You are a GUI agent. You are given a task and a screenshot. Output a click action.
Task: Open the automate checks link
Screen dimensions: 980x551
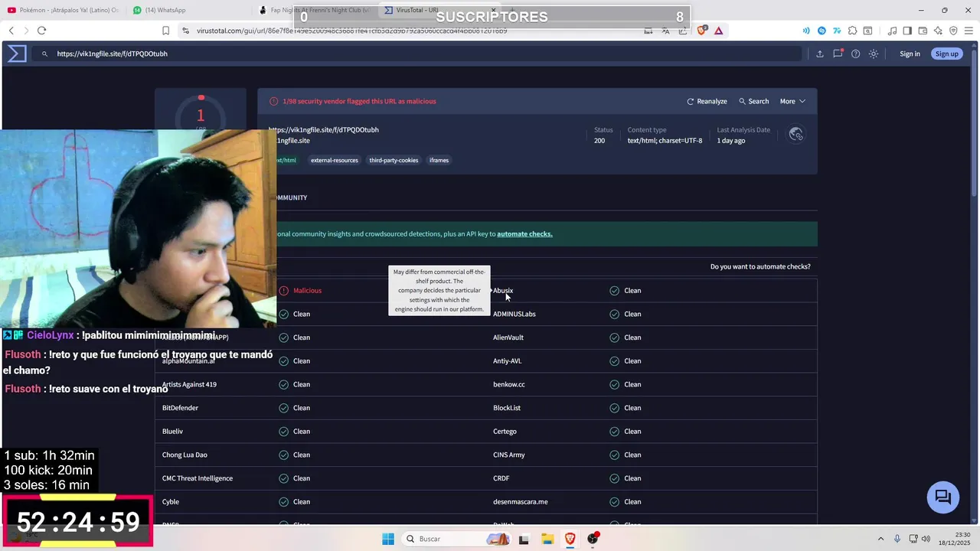pyautogui.click(x=524, y=233)
